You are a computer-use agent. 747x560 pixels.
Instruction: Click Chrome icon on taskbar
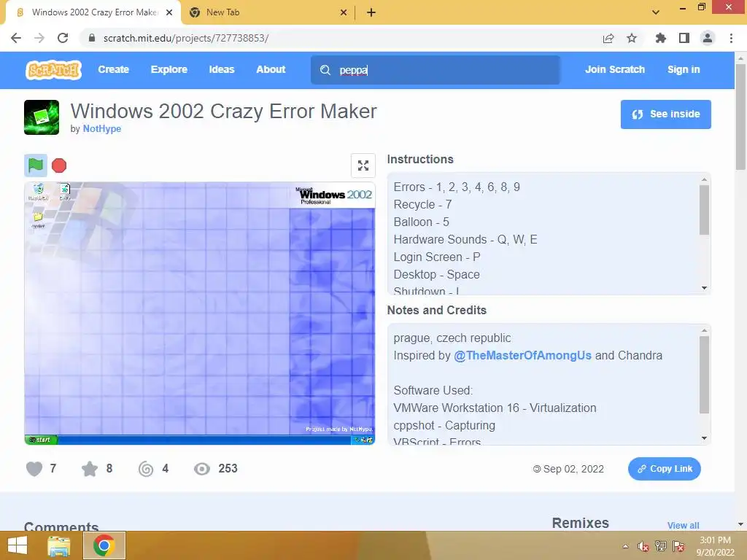104,545
